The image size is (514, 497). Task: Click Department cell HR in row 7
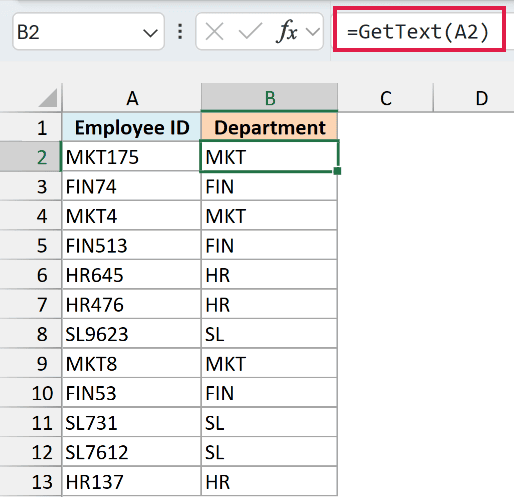(270, 304)
